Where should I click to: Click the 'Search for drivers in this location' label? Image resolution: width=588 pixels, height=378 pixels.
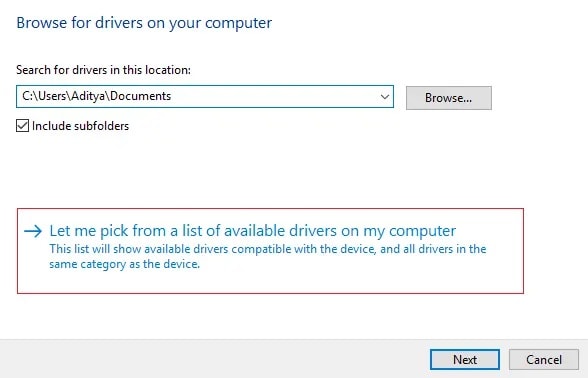(103, 70)
